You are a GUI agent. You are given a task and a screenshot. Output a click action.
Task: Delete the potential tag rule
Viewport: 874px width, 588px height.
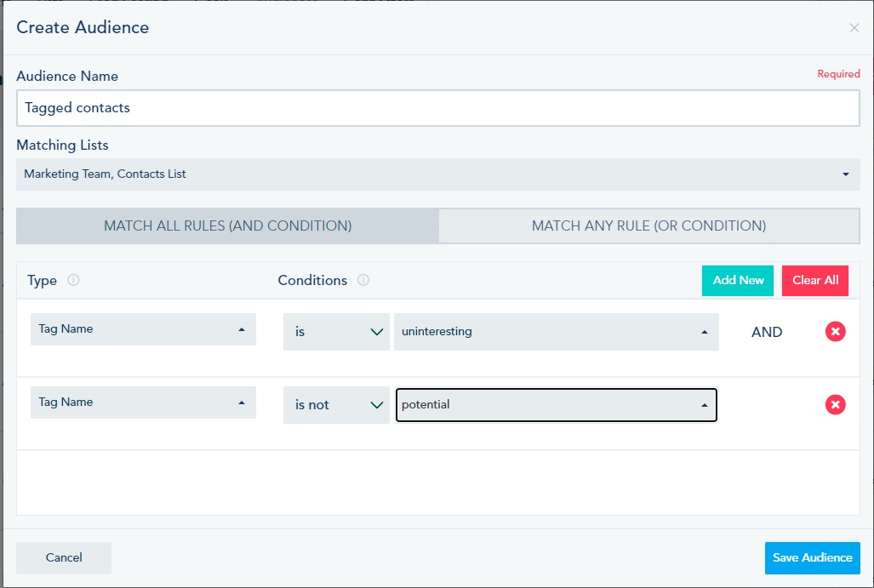tap(835, 405)
